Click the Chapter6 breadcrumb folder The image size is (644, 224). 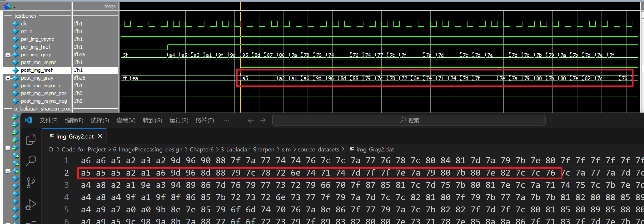[x=201, y=149]
